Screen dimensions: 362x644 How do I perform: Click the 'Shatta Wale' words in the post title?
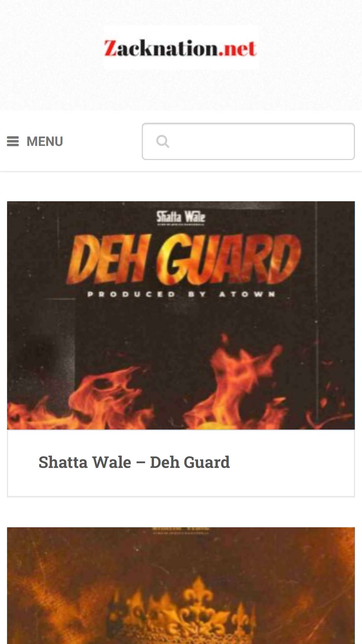click(x=85, y=462)
